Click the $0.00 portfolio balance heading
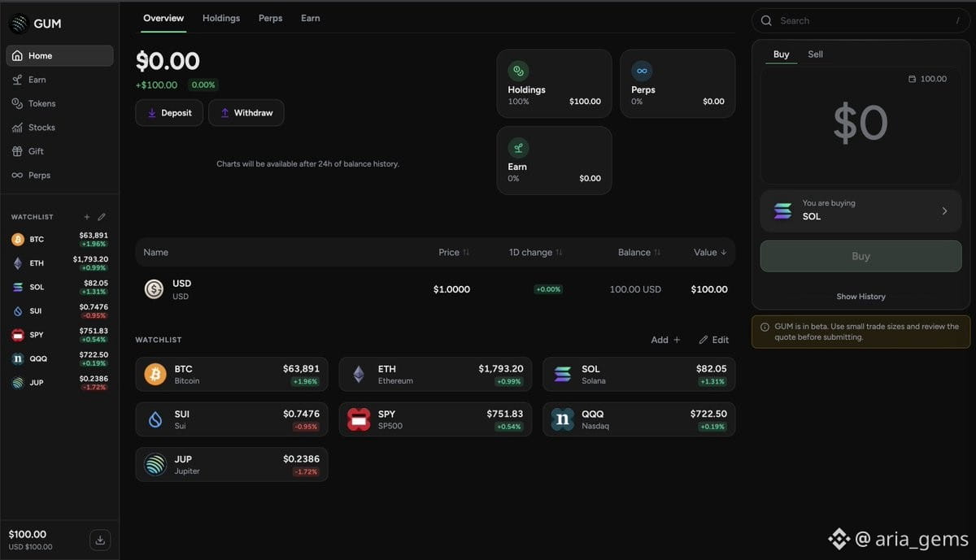The height and width of the screenshot is (560, 976). 168,62
